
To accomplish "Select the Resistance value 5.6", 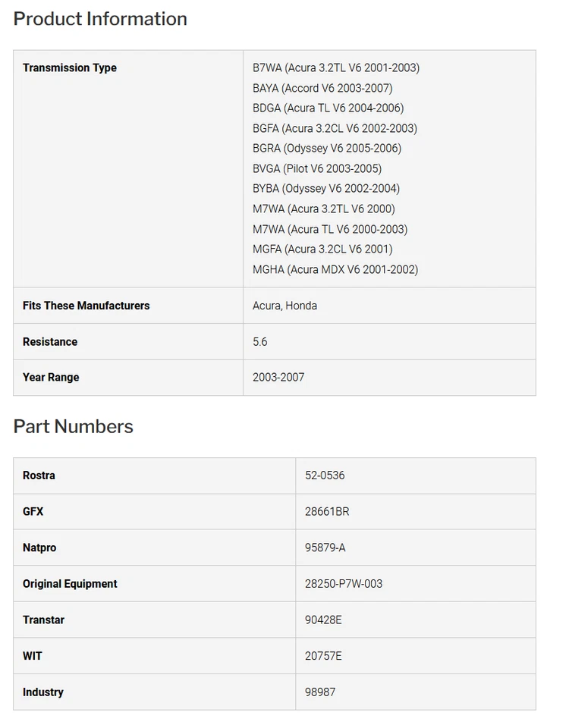I will tap(260, 342).
